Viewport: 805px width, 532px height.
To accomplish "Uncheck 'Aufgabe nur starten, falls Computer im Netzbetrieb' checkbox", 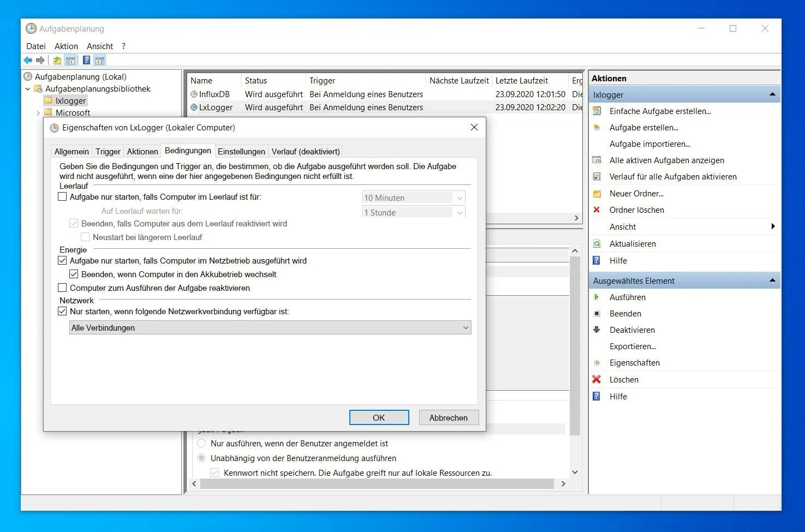I will pos(62,261).
